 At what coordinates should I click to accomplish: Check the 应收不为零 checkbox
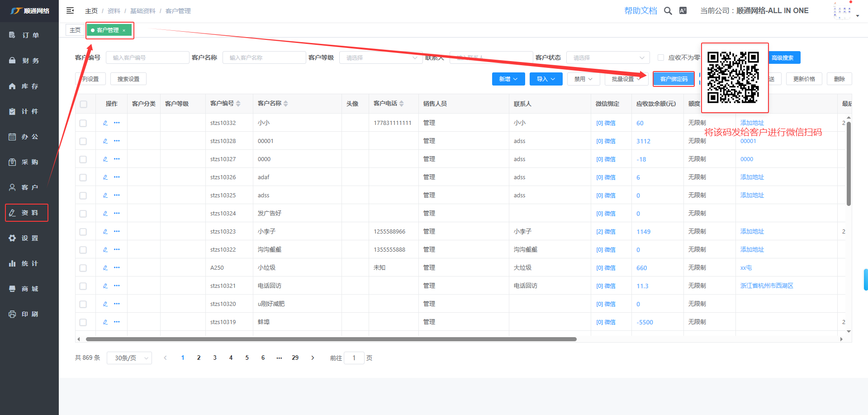point(661,57)
